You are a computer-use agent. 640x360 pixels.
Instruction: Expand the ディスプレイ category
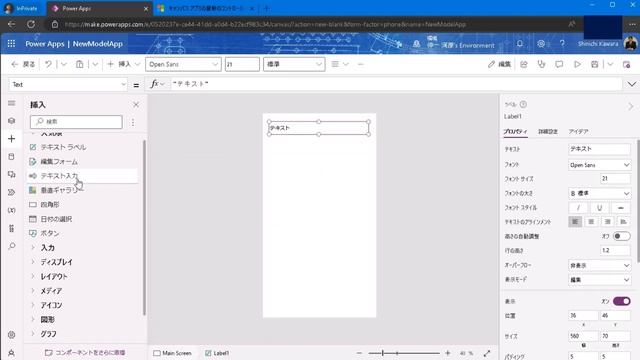pyautogui.click(x=33, y=262)
